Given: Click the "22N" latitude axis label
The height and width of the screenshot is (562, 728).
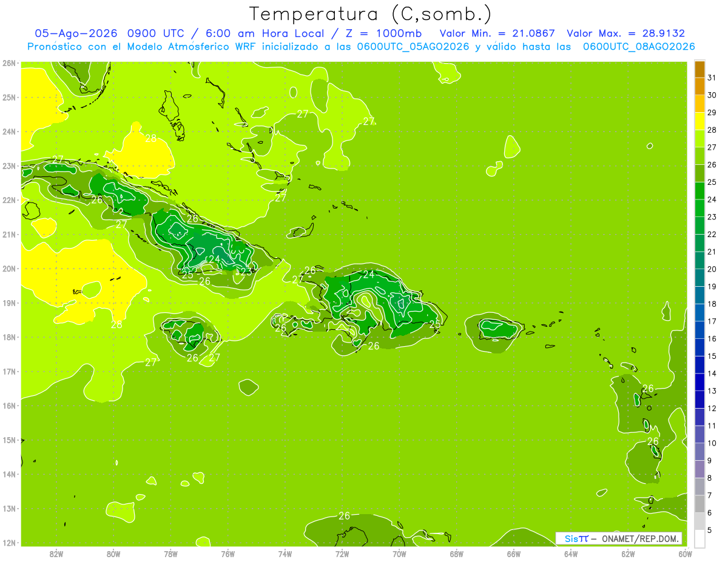Looking at the screenshot, I should [x=9, y=200].
